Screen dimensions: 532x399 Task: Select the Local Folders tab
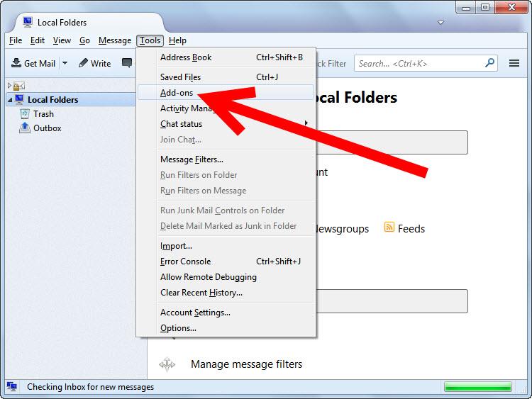[90, 23]
